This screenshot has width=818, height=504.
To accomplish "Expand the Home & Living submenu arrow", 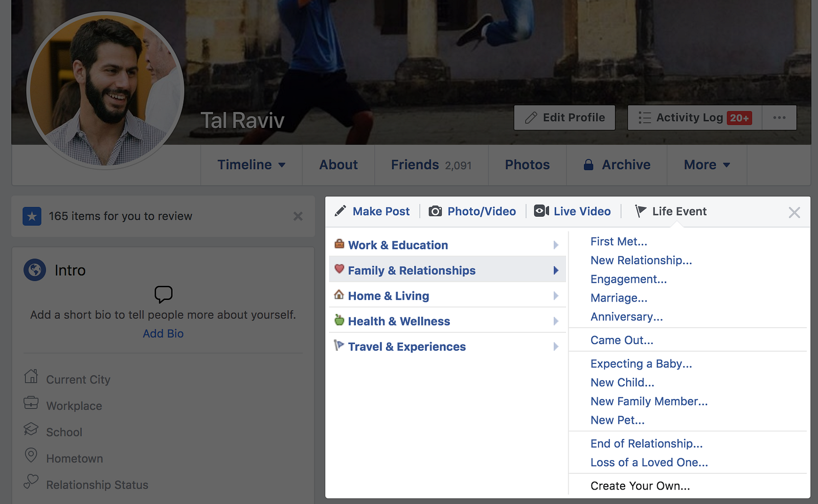I will (x=556, y=295).
